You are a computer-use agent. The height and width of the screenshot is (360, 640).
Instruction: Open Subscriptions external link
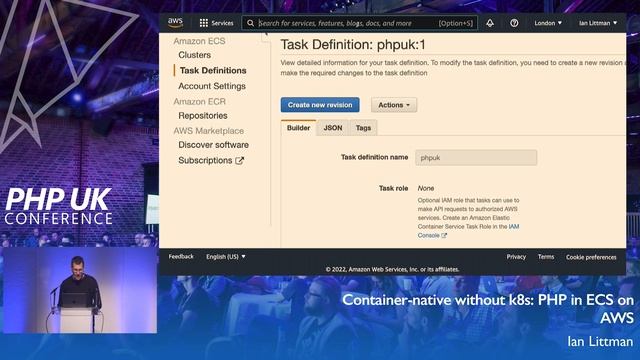point(211,160)
